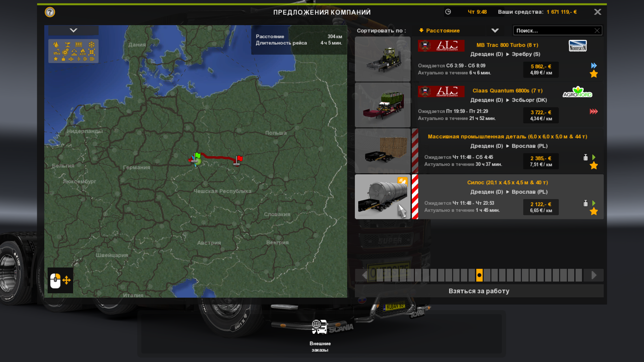Viewport: 644px width, 362px height.
Task: Select the Claas Quantum 6800s (7 т) title
Action: click(507, 90)
